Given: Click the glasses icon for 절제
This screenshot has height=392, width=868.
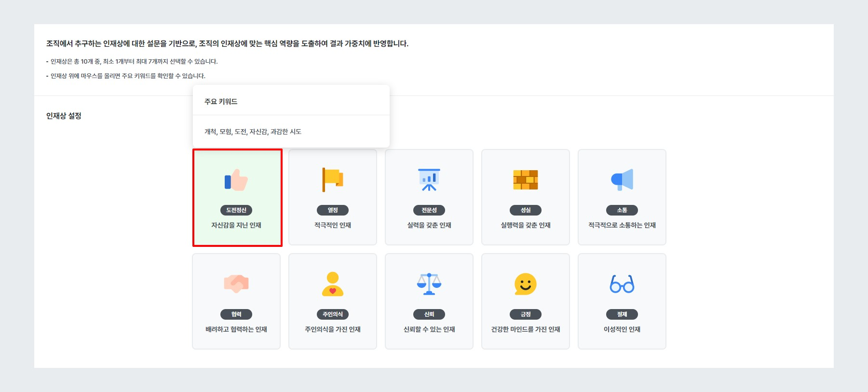Looking at the screenshot, I should coord(622,284).
